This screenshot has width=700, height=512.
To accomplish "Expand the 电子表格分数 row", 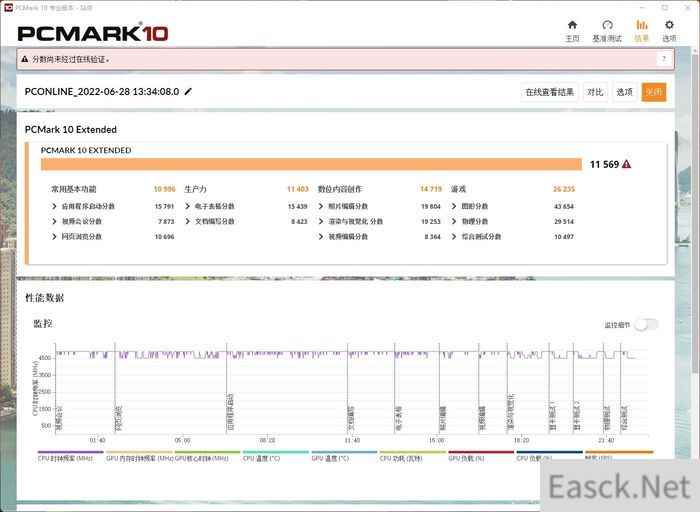I will pos(188,206).
